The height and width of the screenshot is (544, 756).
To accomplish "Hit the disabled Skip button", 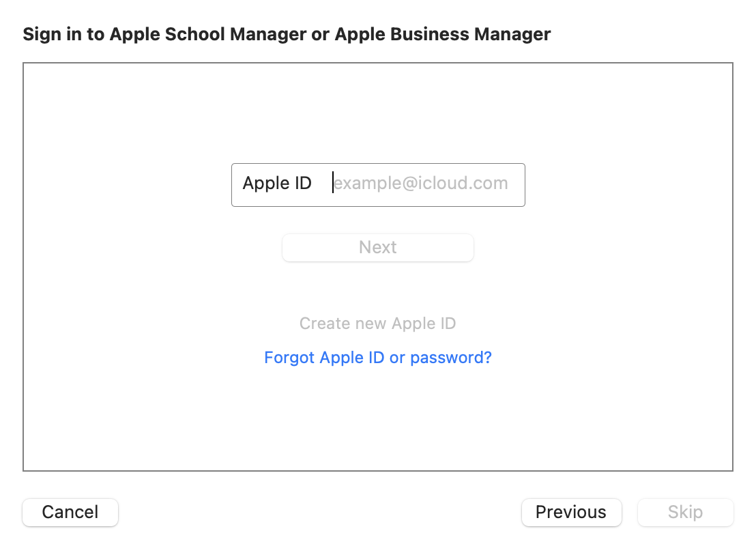I will 685,513.
